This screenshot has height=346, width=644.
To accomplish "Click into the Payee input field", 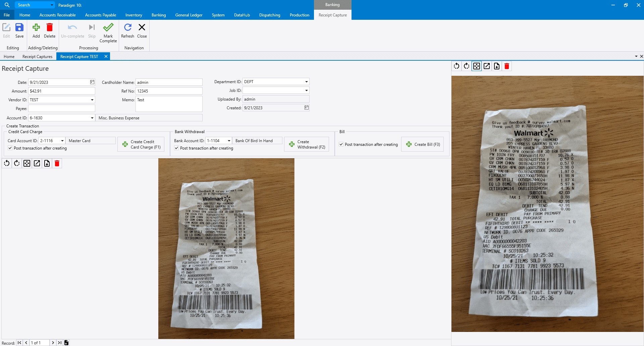I will pyautogui.click(x=62, y=109).
